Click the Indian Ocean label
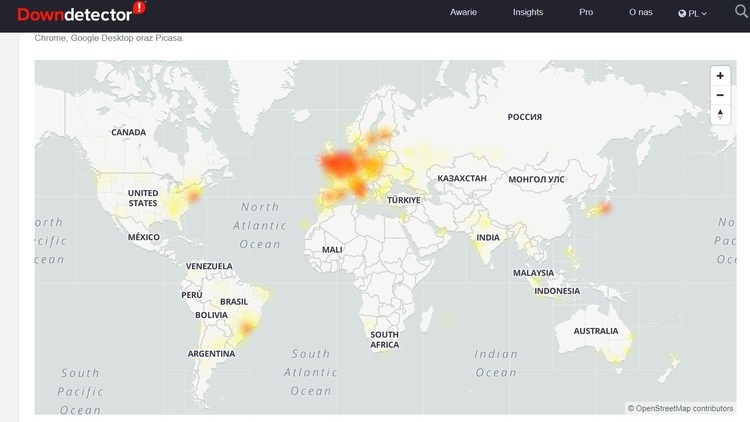750x422 pixels. click(x=496, y=363)
